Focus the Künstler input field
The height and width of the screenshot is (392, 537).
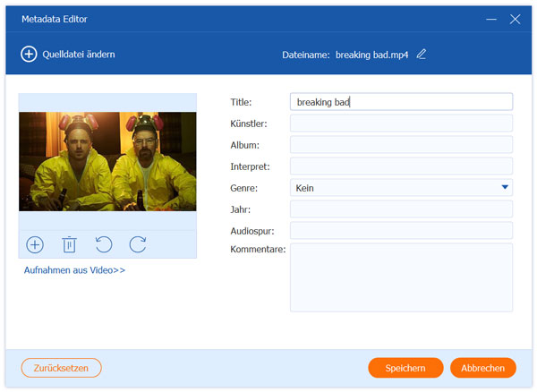click(401, 124)
